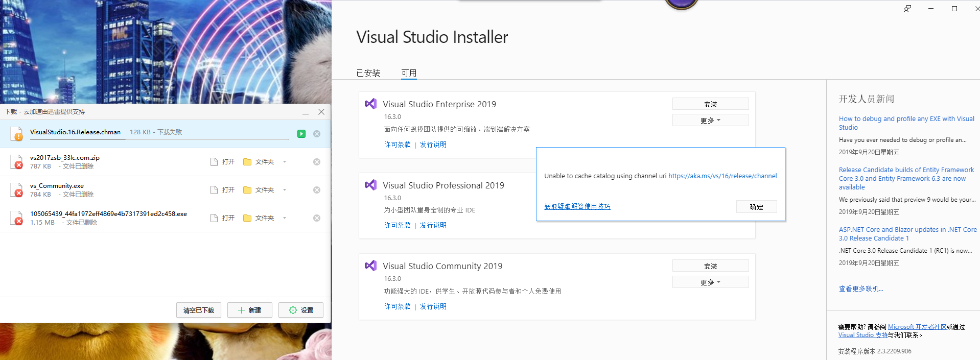Image resolution: width=980 pixels, height=360 pixels.
Task: Click 查看更多联机 to view more news
Action: [861, 289]
